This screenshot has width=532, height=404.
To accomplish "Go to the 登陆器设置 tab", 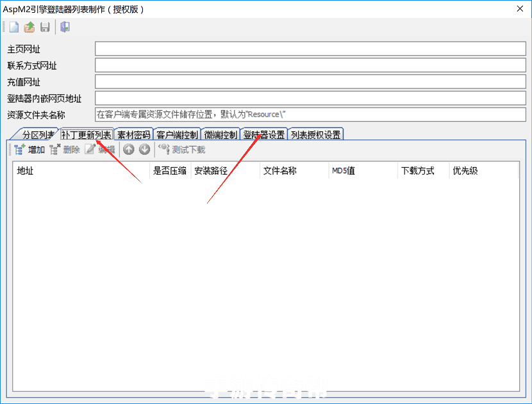I will (264, 134).
